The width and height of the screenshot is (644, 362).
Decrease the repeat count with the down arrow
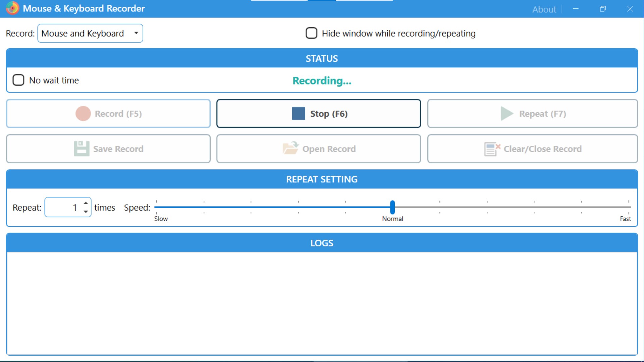(86, 212)
